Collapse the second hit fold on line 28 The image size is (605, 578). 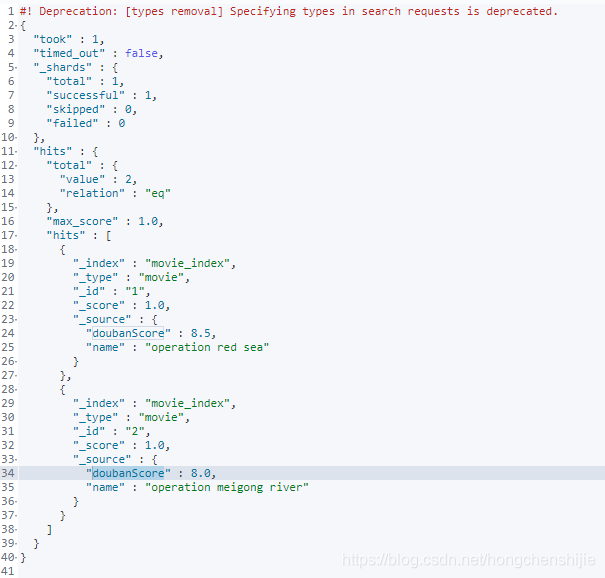pos(16,389)
